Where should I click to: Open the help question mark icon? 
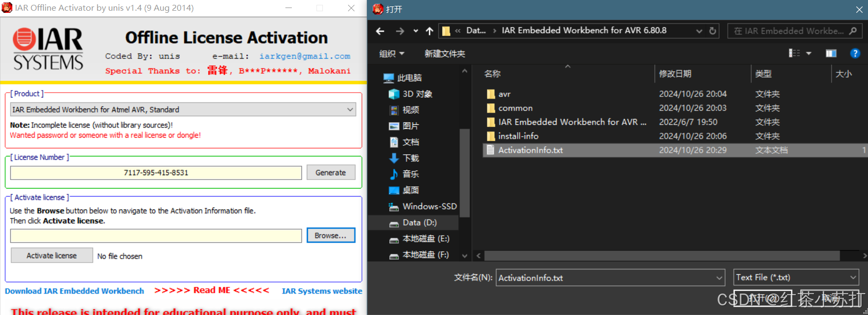(x=855, y=53)
